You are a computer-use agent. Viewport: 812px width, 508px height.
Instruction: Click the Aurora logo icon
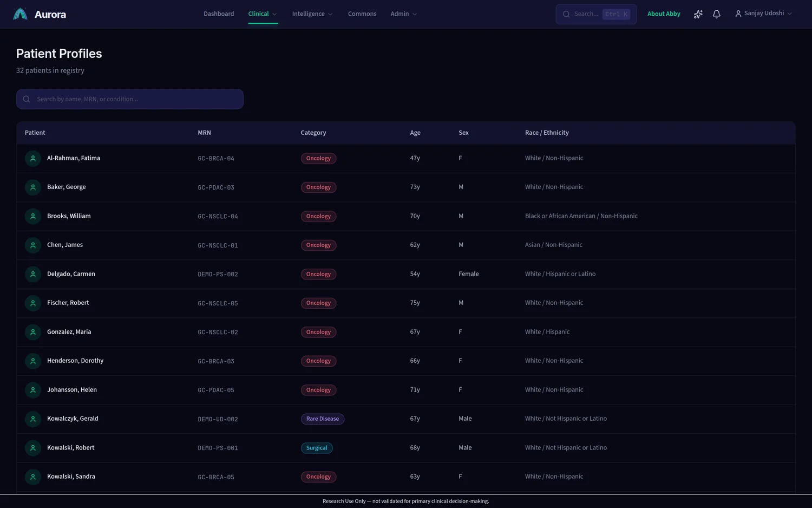(x=20, y=14)
